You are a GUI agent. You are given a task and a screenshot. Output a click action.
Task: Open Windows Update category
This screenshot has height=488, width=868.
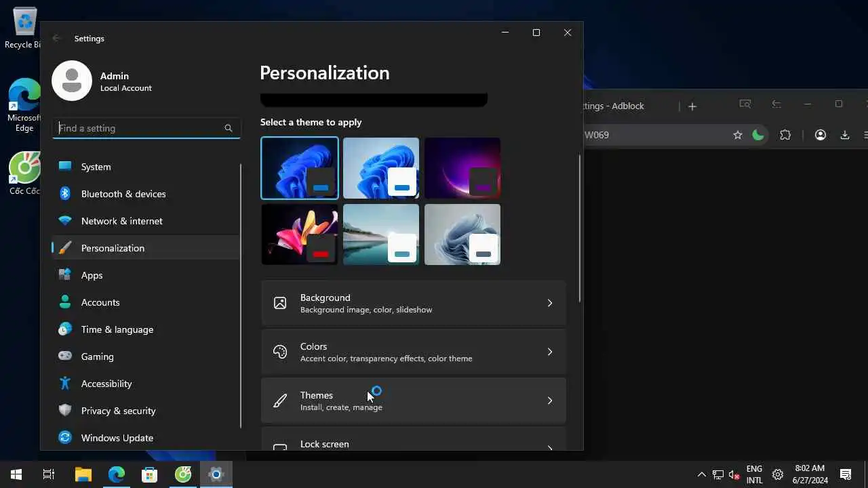coord(146,437)
